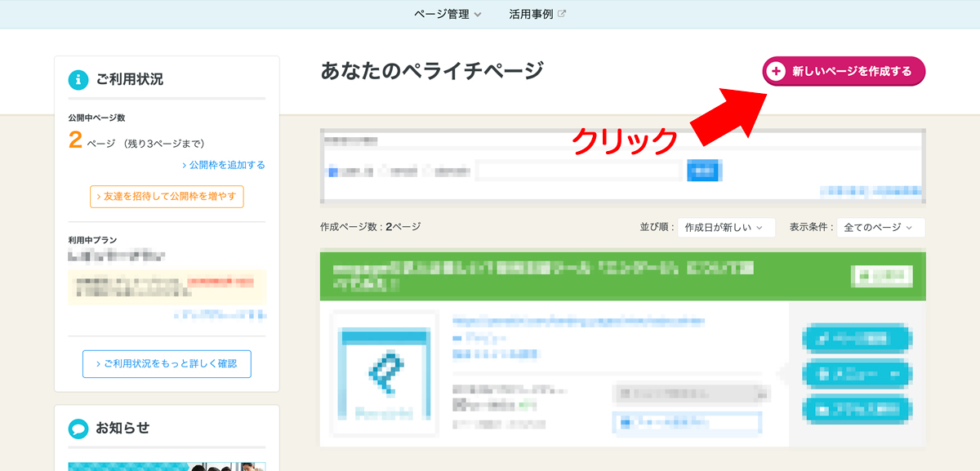Click the info icon beside ご利用状況

(x=78, y=79)
